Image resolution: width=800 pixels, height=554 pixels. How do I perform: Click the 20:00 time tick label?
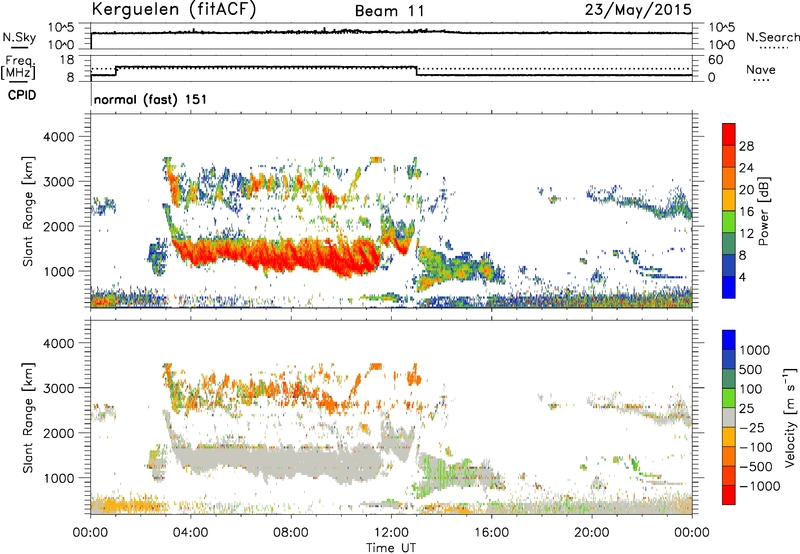point(591,533)
